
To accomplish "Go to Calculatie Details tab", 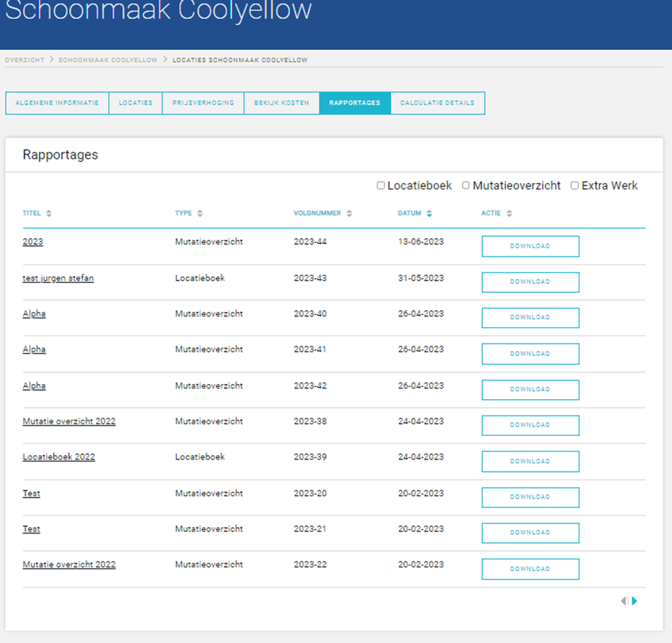I will click(x=437, y=103).
